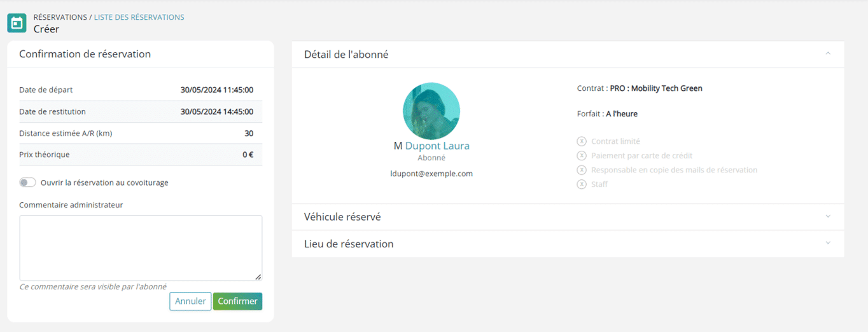
Task: Click the Véhicule réservé header title
Action: point(342,217)
